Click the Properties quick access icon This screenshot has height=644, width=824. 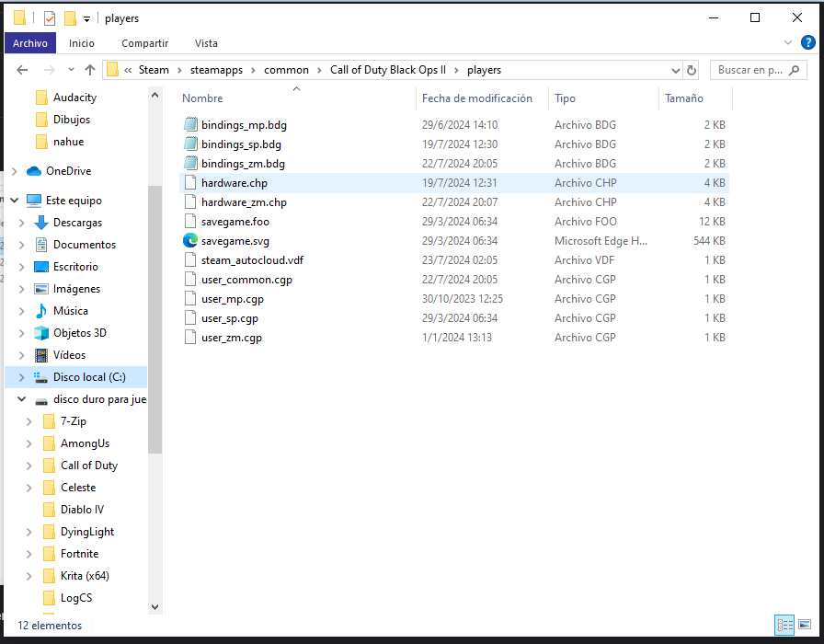(50, 18)
